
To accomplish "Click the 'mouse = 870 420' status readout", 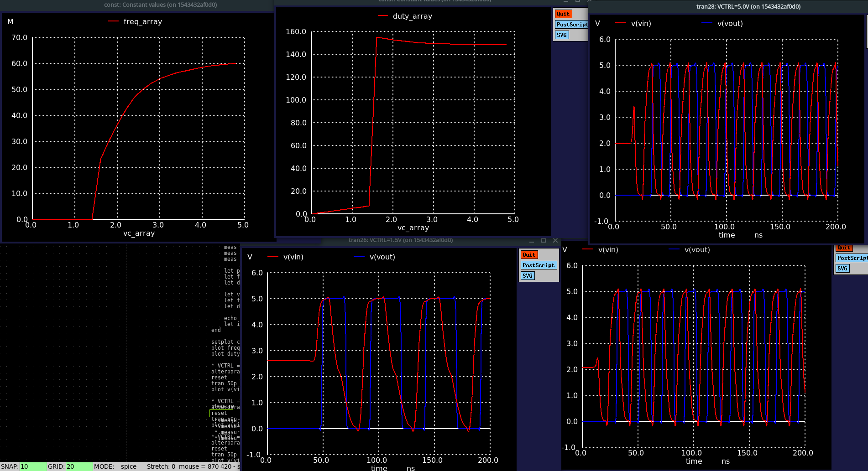I will [205, 466].
